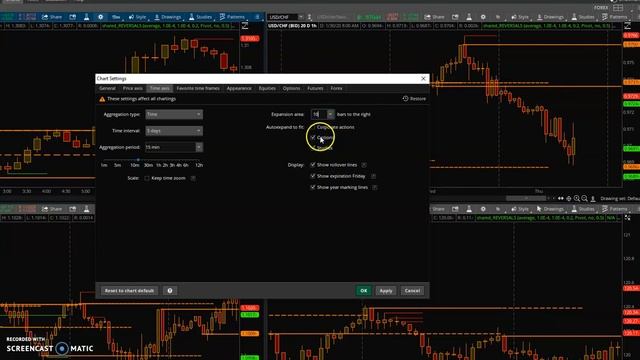Open Drawings in the USD/CHF chart toolbar
This screenshot has width=640, height=360.
click(550, 17)
